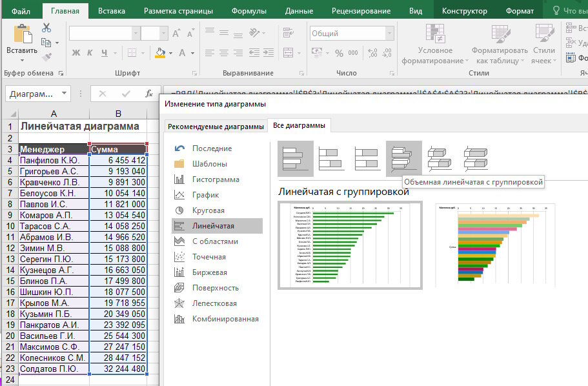Choose 3-D clustered bar subtype icon
This screenshot has width=588, height=386.
(404, 159)
